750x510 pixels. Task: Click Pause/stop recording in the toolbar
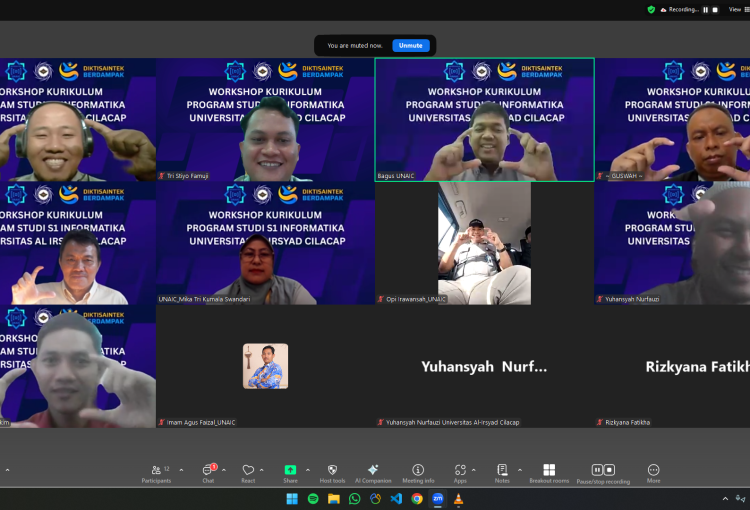pos(603,472)
